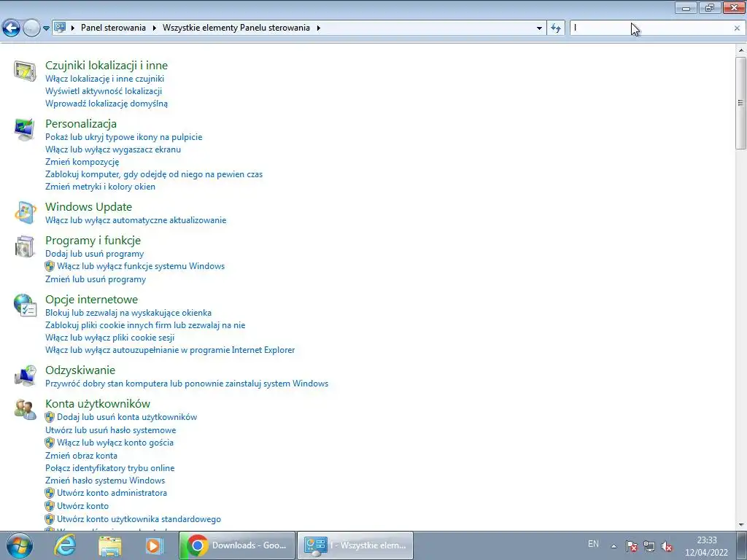Open the Czujniki lokalizacji i inne heading

point(107,65)
